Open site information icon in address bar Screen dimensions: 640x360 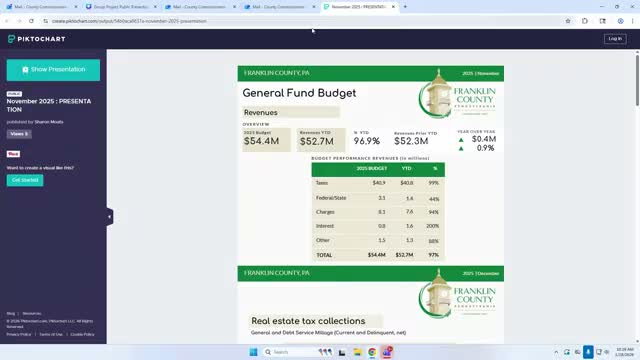pos(45,21)
